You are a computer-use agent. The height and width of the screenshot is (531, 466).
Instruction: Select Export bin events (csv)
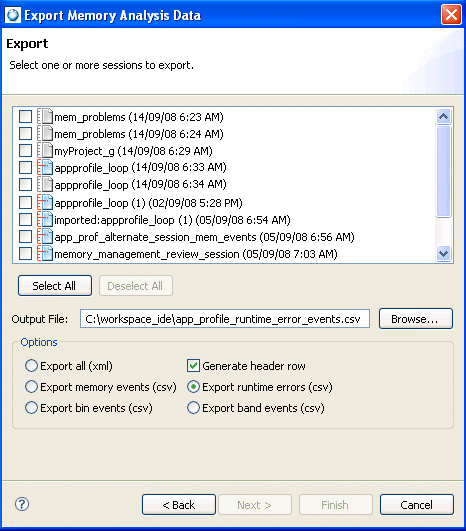31,408
